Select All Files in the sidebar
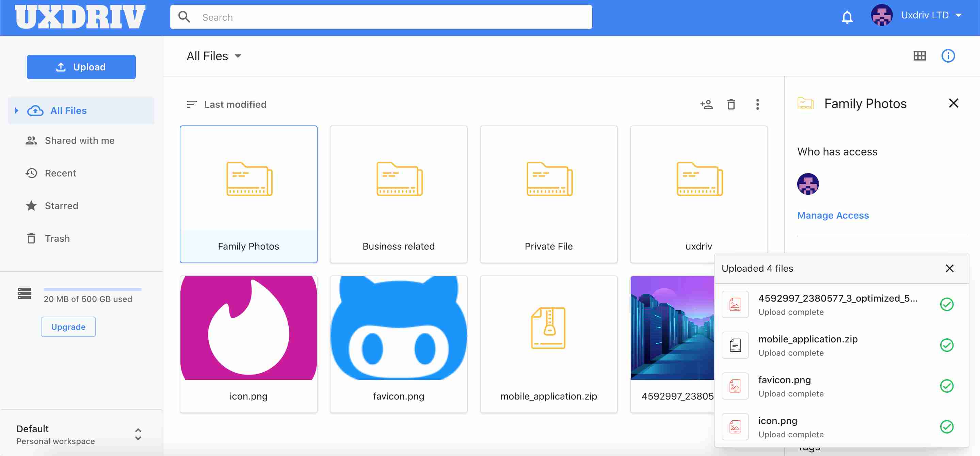 point(81,111)
